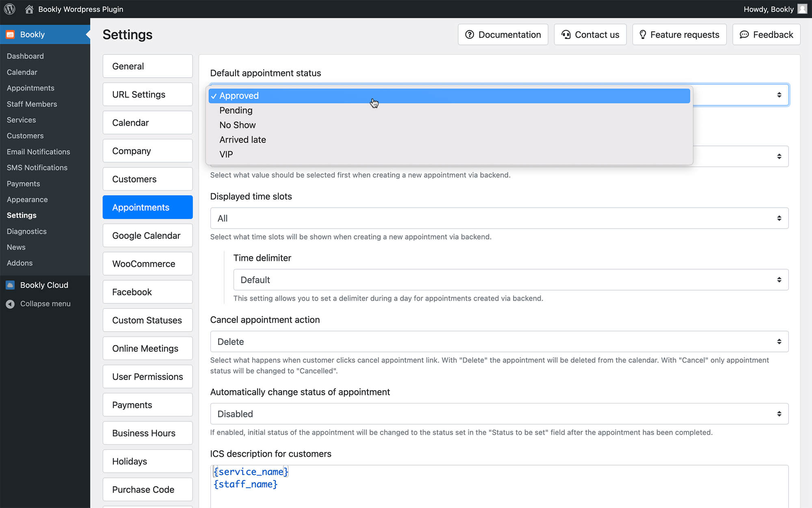
Task: Go to Calendar in sidebar menu
Action: coord(22,72)
